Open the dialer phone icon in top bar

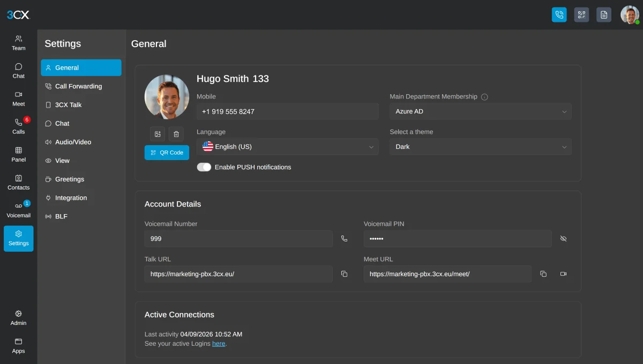559,14
